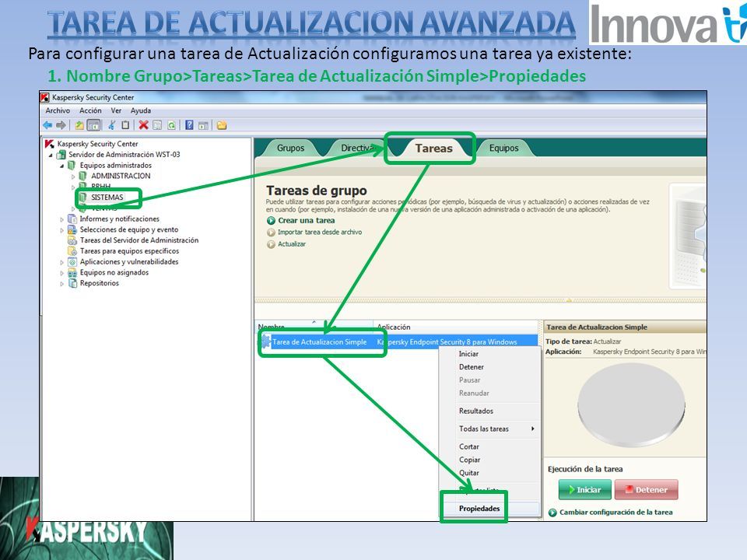Click the Equipos administrados group icon
This screenshot has width=747, height=560.
(72, 165)
